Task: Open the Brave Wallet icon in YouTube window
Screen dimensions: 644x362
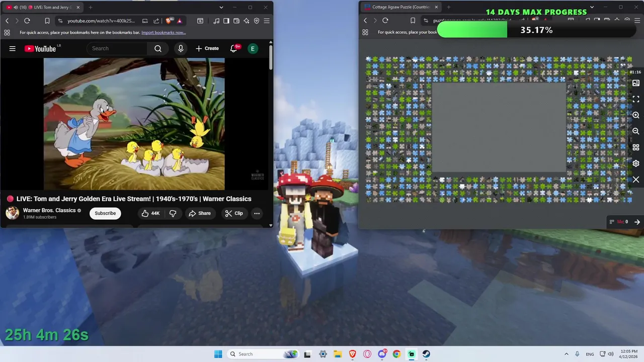Action: (x=236, y=21)
